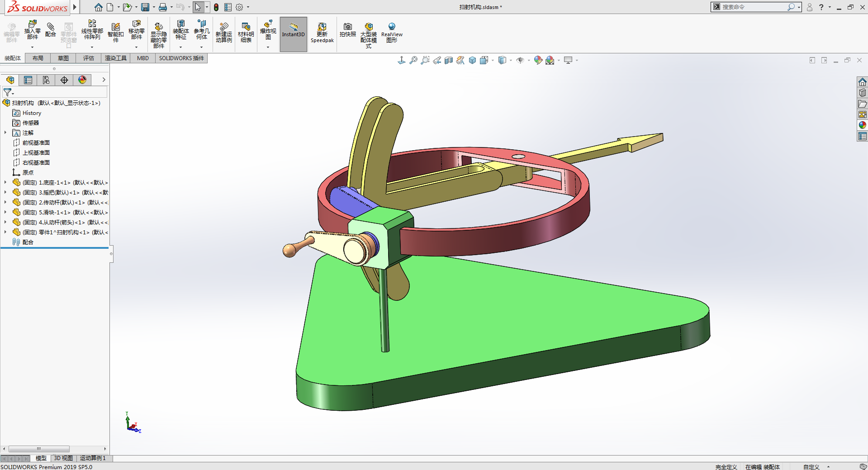Click the Insert Components (插入零部件) icon
The image size is (868, 470).
32,30
